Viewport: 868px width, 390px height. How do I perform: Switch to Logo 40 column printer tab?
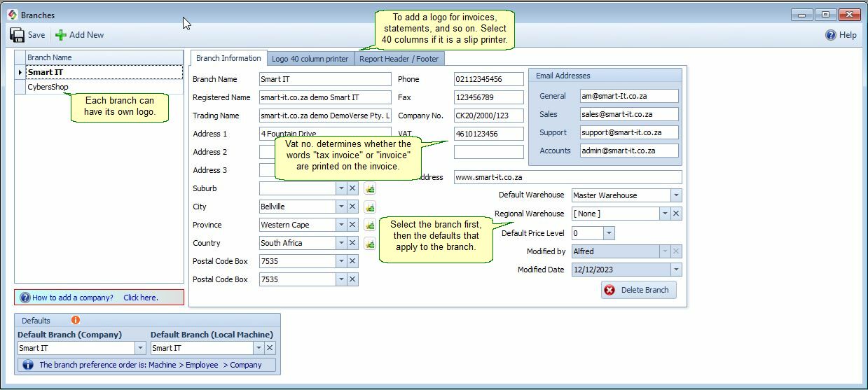(x=310, y=59)
